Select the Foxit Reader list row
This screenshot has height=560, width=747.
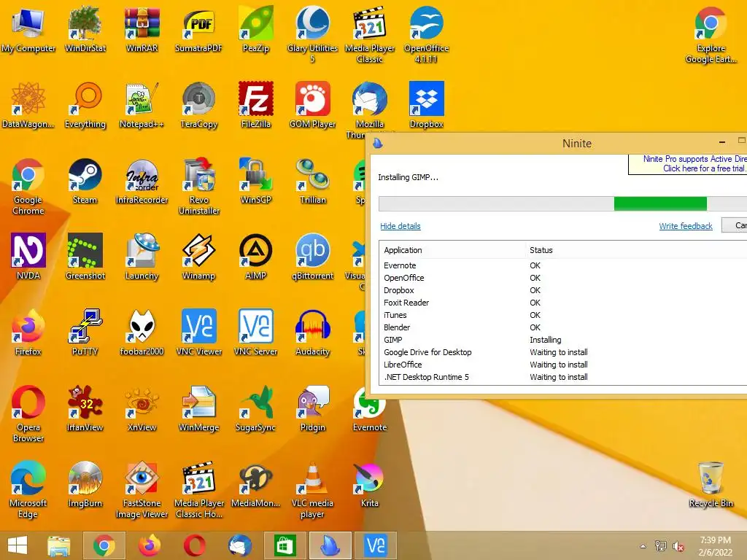[x=563, y=303]
